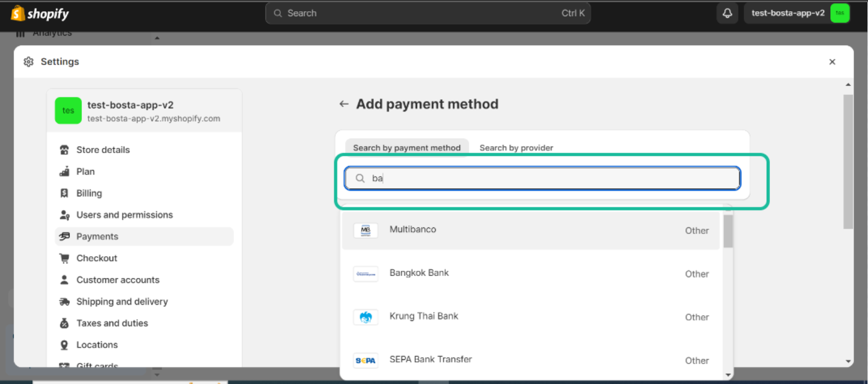Click the SEPA logo
This screenshot has width=868, height=384.
tap(365, 360)
